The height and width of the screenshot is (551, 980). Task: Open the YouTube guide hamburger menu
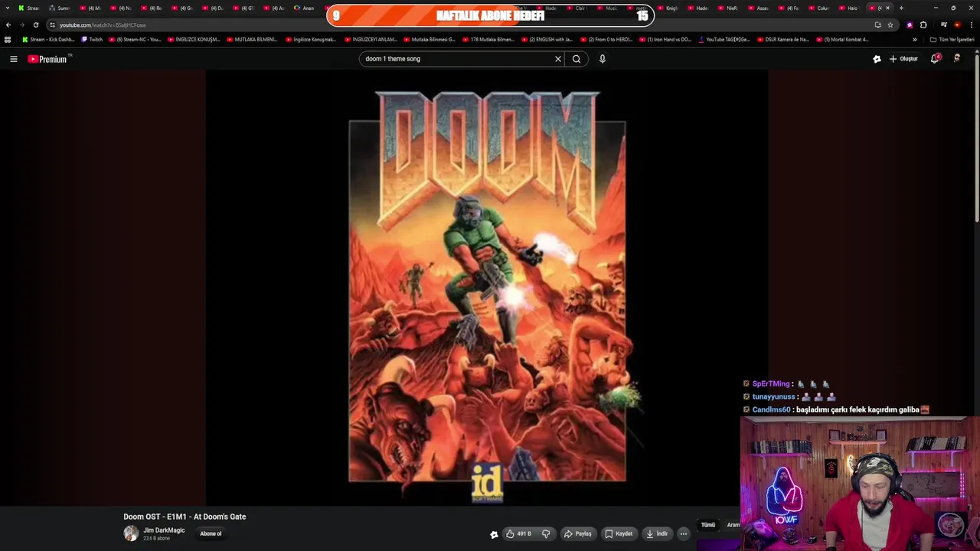click(13, 59)
